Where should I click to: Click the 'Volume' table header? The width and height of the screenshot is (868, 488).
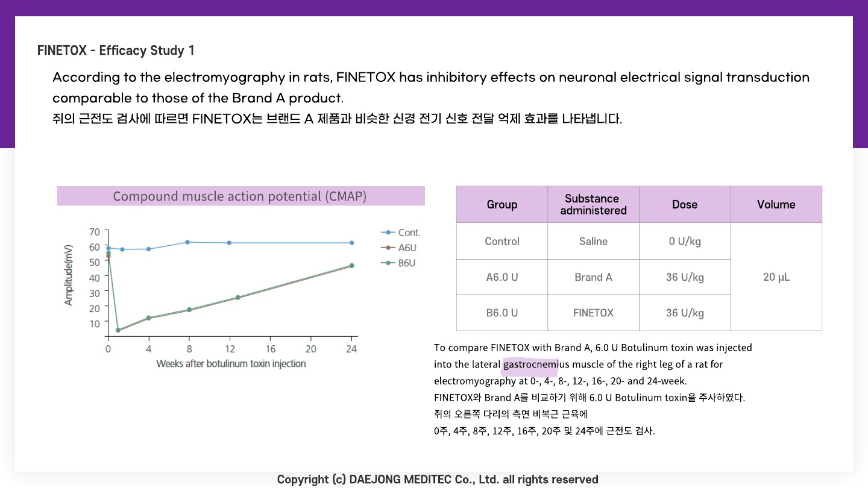point(776,205)
